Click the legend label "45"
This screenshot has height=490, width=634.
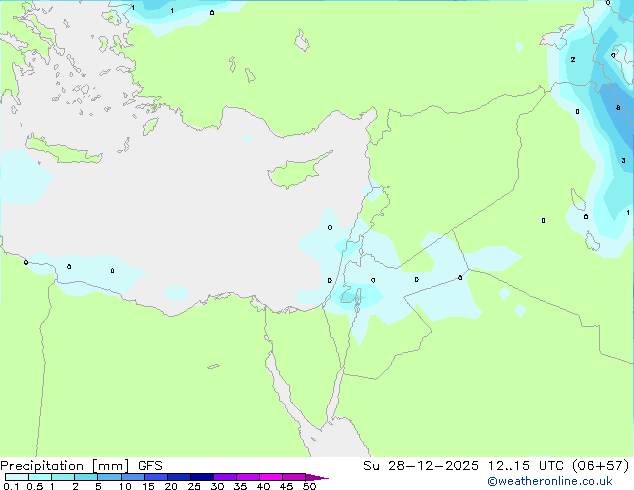point(286,486)
